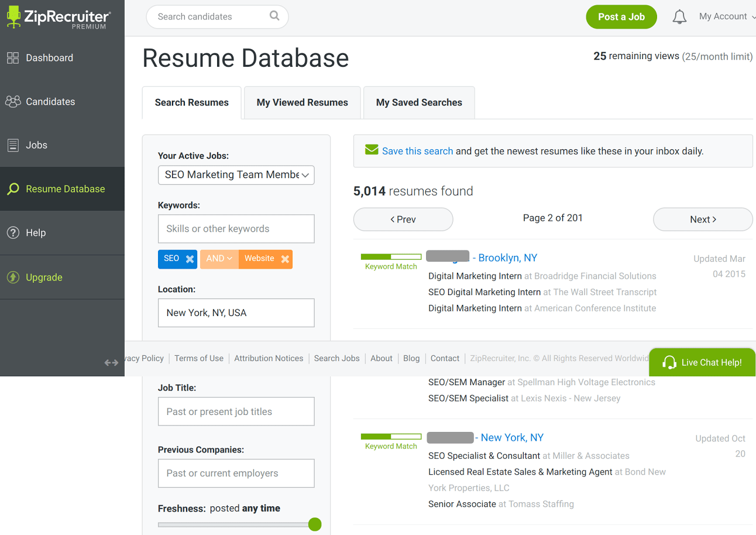The width and height of the screenshot is (756, 535).
Task: Click the Previous Companies input field
Action: [x=236, y=474]
